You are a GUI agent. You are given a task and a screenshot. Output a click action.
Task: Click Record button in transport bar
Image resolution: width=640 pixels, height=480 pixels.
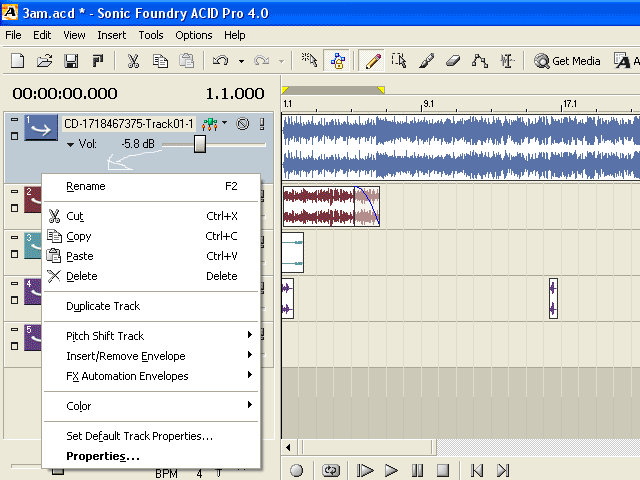296,470
